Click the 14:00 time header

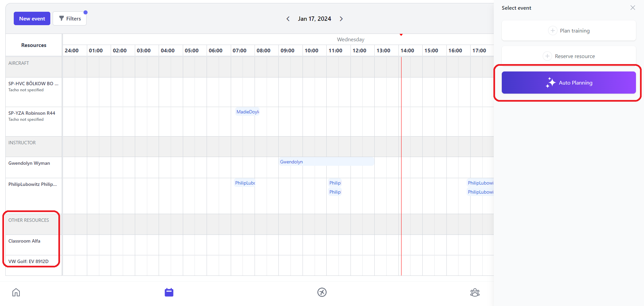pyautogui.click(x=407, y=50)
